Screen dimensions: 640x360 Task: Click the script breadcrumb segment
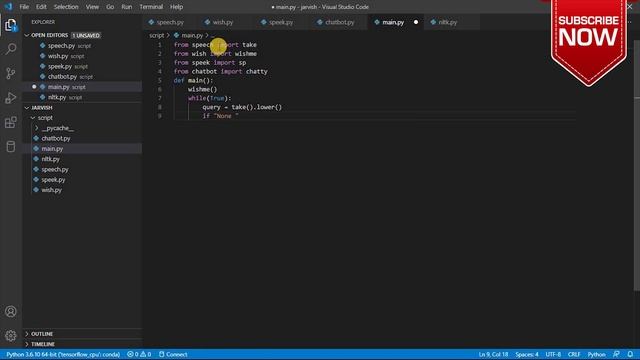[156, 36]
